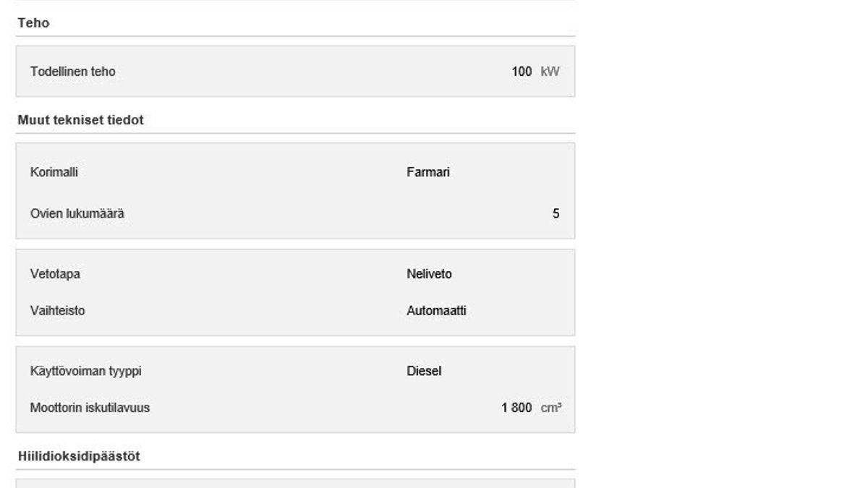
Task: Click the kW unit text
Action: tap(550, 72)
